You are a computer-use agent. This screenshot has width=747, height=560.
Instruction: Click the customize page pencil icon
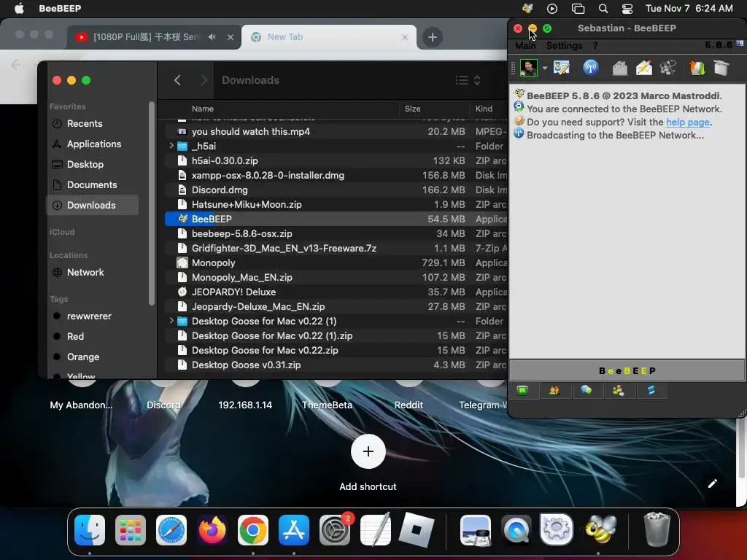[x=712, y=484]
